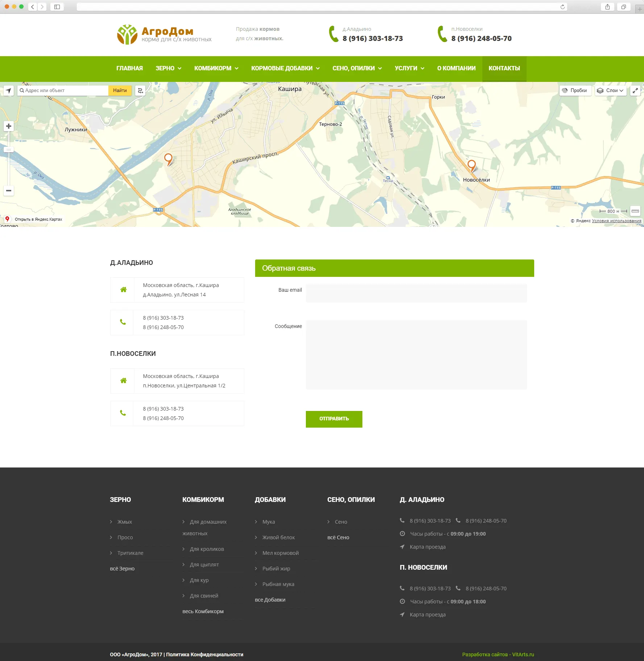Click the Novoselki map location pin
Screen dimensions: 644x661
coord(471,165)
